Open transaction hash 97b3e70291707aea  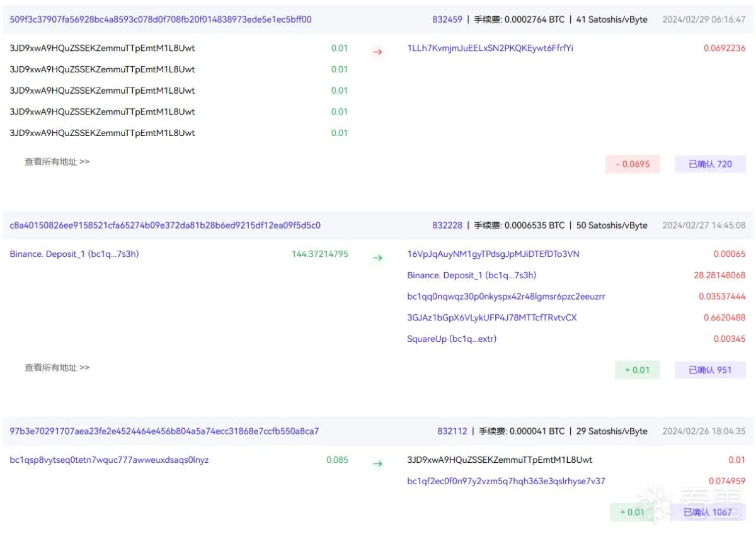pyautogui.click(x=164, y=431)
